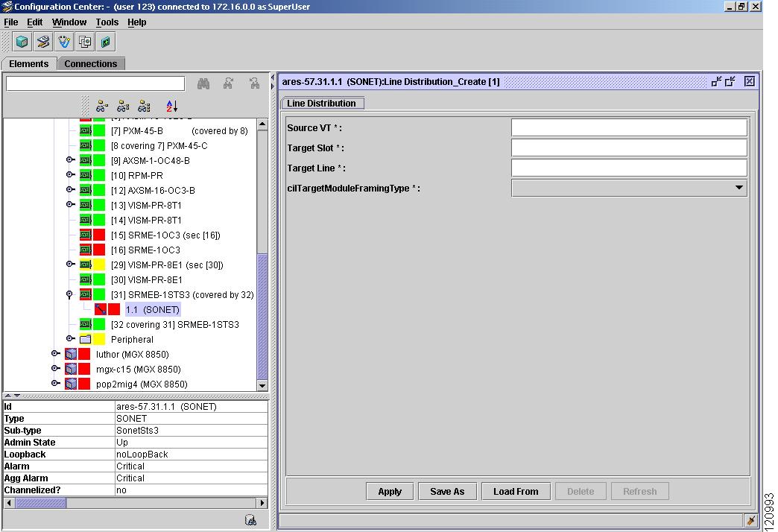Image resolution: width=778 pixels, height=532 pixels.
Task: Click the Load From button
Action: click(x=516, y=491)
